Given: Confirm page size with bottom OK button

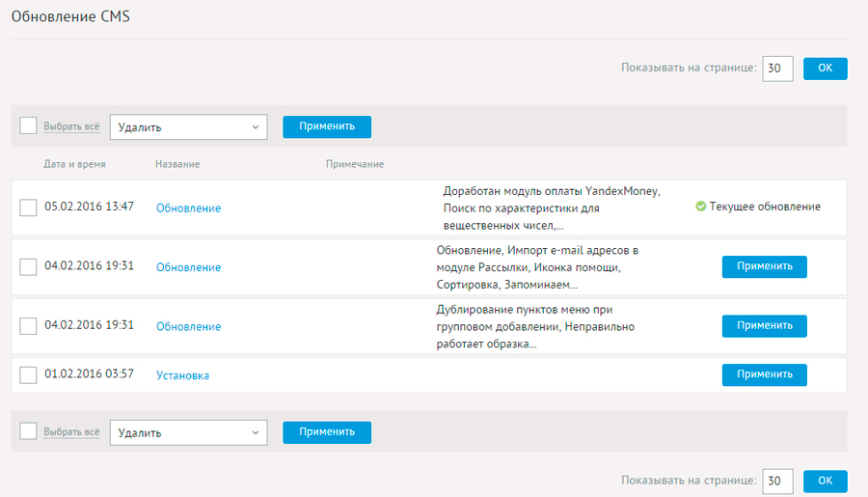Looking at the screenshot, I should (825, 481).
